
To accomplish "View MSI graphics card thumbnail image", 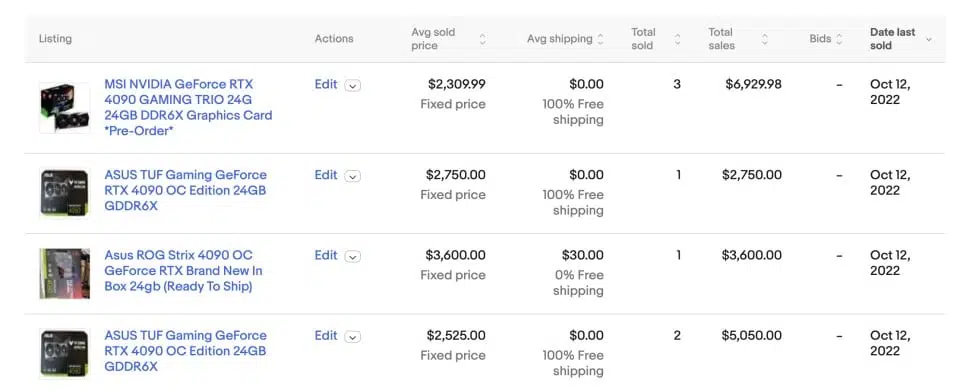I will [x=64, y=108].
